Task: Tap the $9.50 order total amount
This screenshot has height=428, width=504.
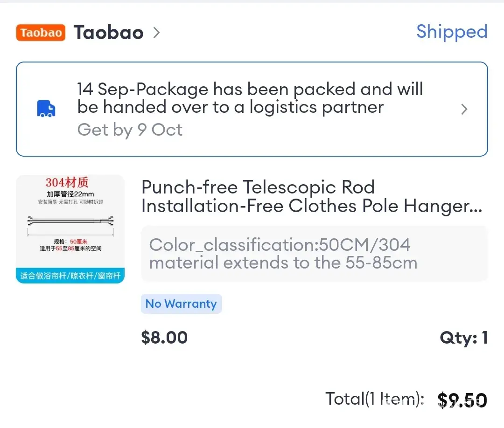Action: 462,400
